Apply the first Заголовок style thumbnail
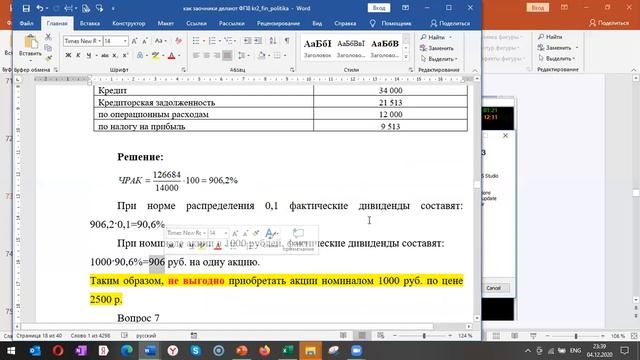Viewport: 640px width, 360px height. click(317, 48)
